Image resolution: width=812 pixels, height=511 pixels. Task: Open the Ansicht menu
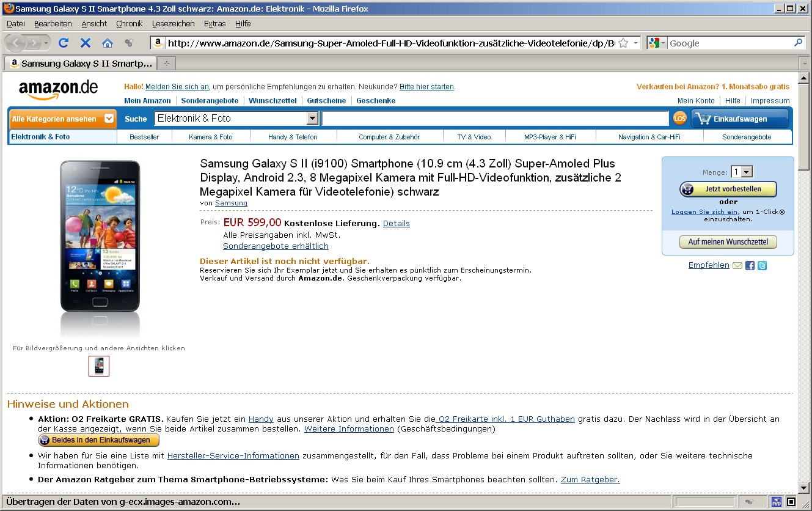(x=94, y=23)
